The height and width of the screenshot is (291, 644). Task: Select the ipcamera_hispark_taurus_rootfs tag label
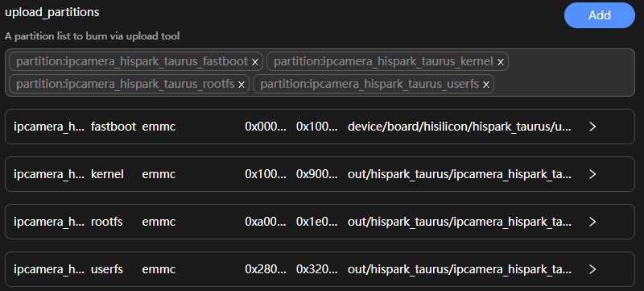pyautogui.click(x=126, y=85)
